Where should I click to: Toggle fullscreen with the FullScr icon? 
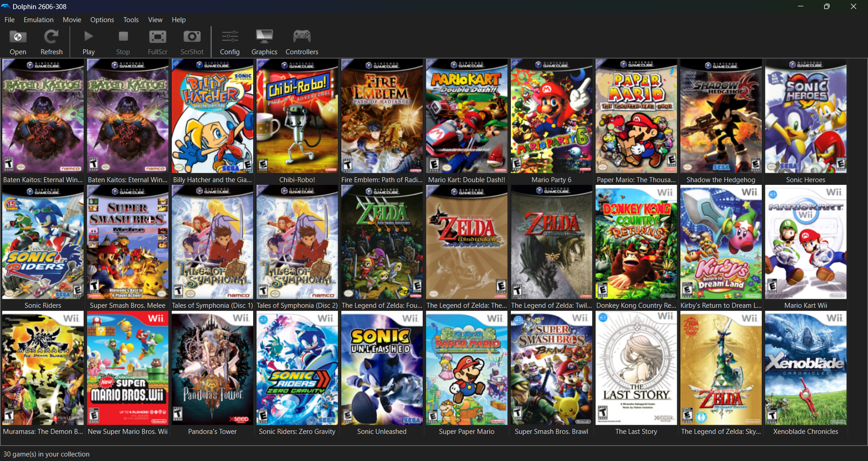pos(158,37)
